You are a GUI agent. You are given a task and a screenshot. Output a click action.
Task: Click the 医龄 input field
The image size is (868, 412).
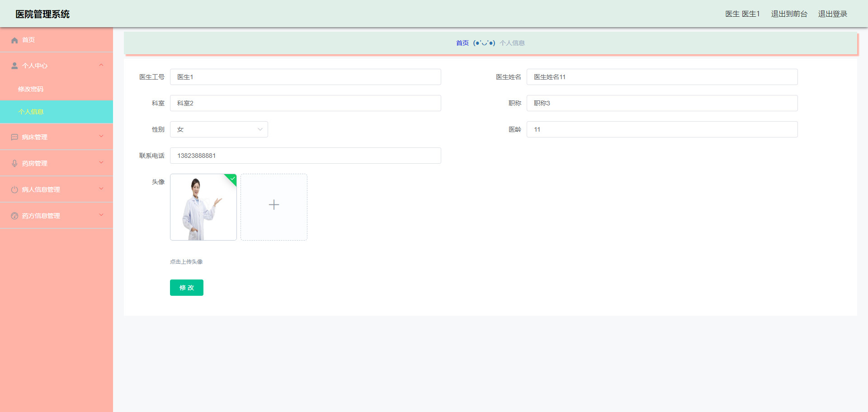point(662,129)
